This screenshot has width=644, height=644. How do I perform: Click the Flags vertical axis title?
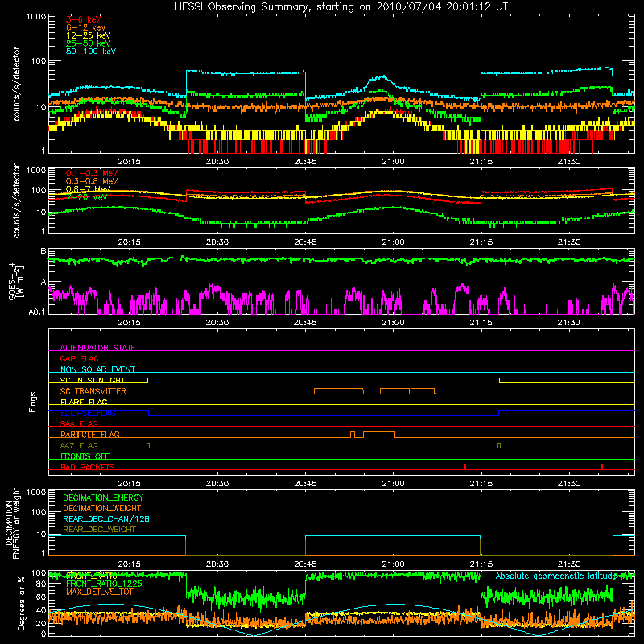point(33,402)
